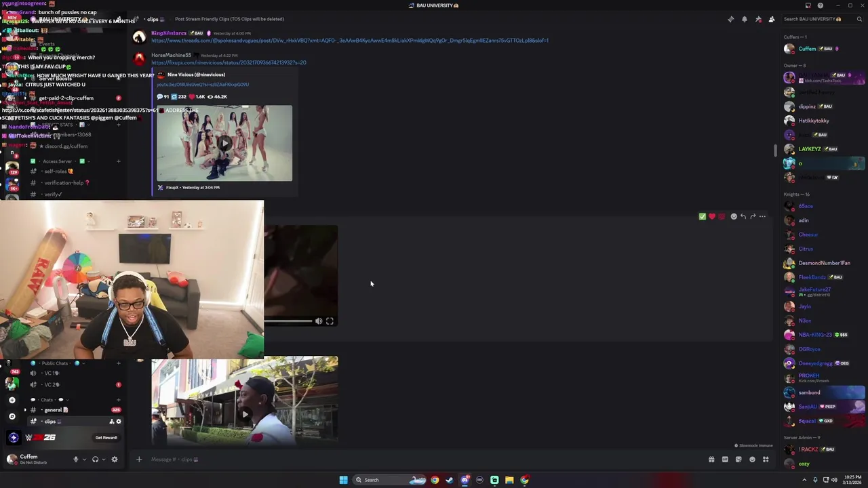Play the Nine Vicious video embed
The width and height of the screenshot is (868, 488).
point(224,144)
